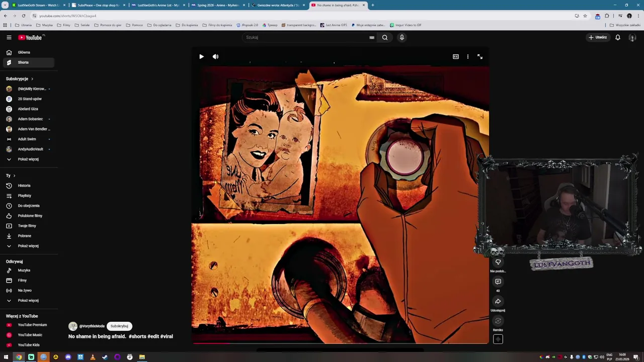Open Muzyka under Odkrywaj

29,270
